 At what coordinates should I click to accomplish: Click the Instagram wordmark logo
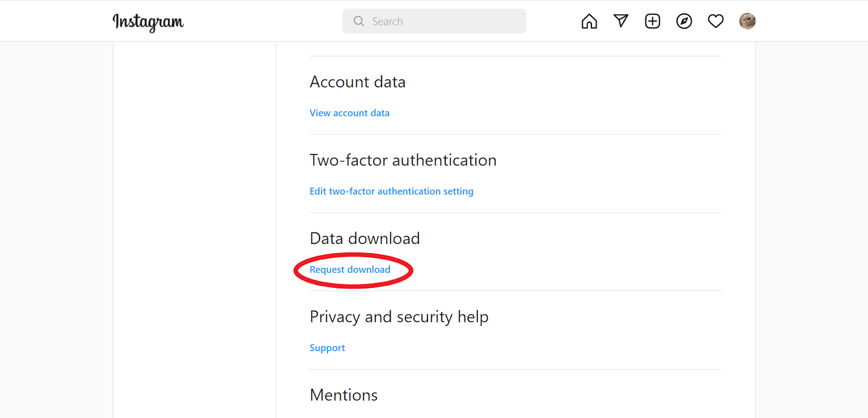pyautogui.click(x=148, y=22)
